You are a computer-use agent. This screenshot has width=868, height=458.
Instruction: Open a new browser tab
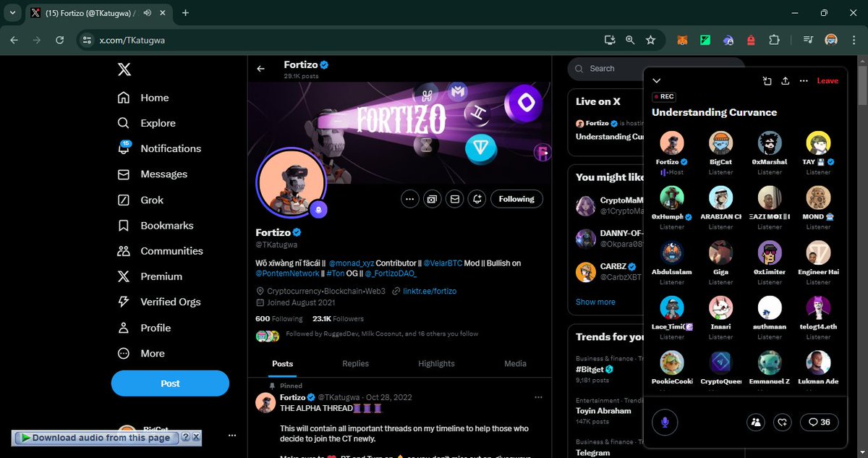(185, 12)
